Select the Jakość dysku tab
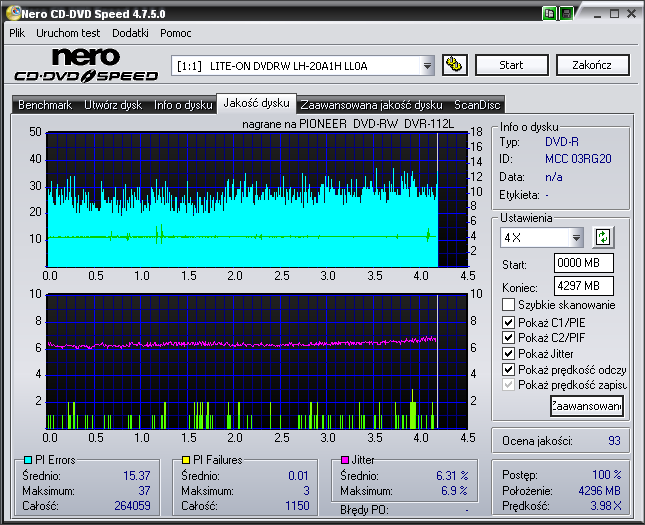Image resolution: width=645 pixels, height=525 pixels. click(x=256, y=103)
